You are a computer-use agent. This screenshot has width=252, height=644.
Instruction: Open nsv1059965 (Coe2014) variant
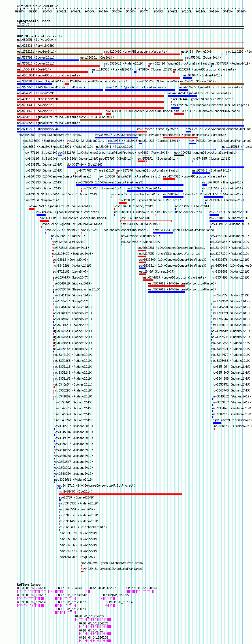pos(144,188)
